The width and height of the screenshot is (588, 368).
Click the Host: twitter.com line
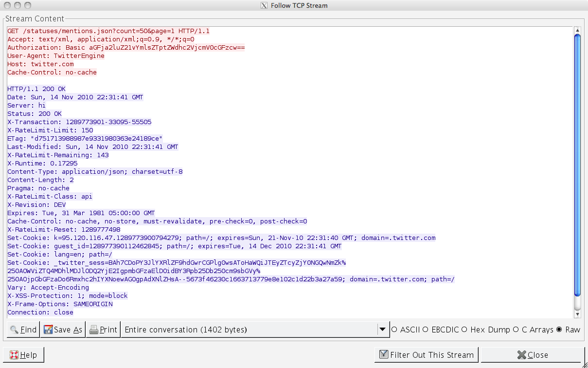(x=40, y=64)
